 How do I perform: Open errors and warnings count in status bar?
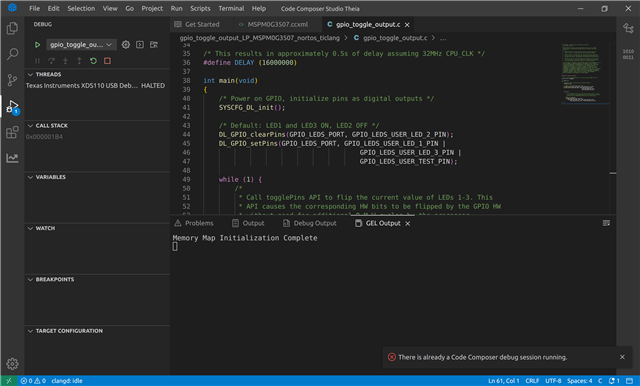(33, 381)
